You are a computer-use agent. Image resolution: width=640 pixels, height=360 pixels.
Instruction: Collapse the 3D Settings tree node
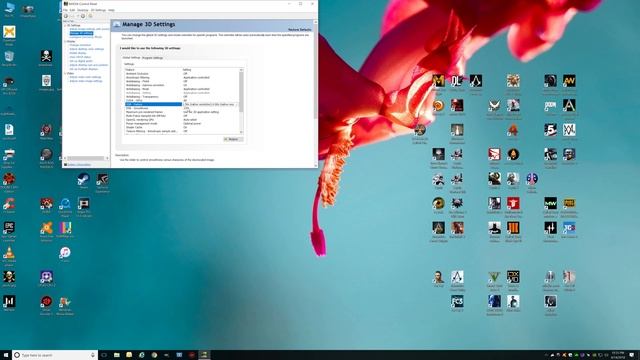65,25
